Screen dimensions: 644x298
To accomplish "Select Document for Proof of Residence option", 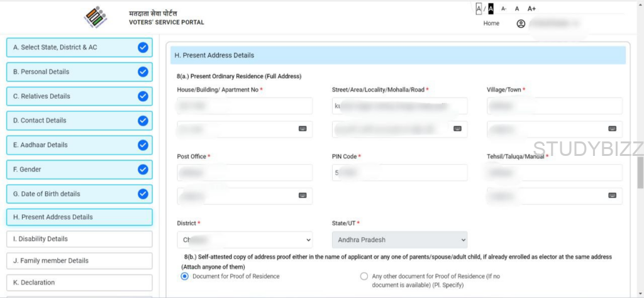I will (x=185, y=276).
